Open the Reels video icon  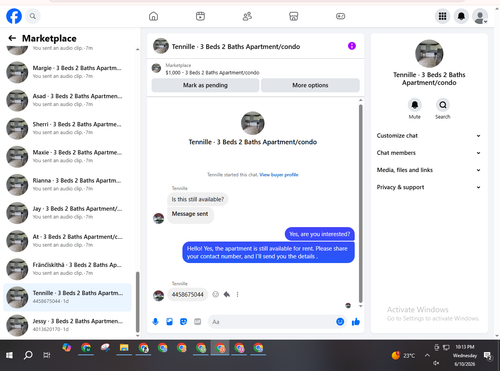click(200, 16)
